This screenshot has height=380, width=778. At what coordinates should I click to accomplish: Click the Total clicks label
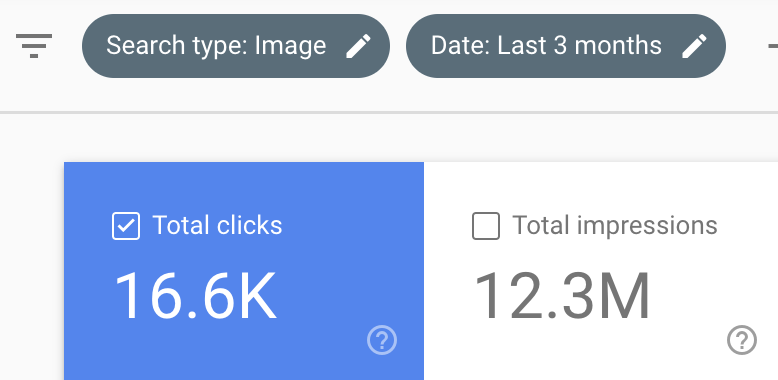pos(217,225)
